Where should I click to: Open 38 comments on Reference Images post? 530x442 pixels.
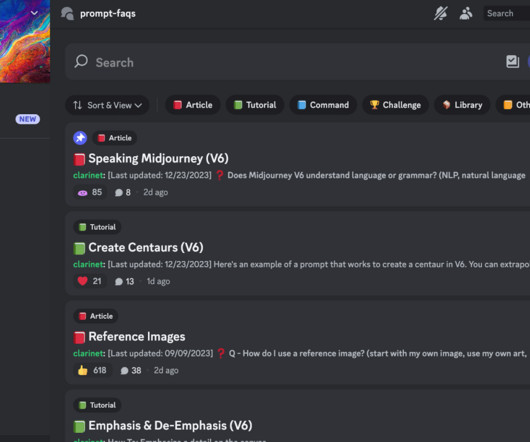click(x=130, y=370)
